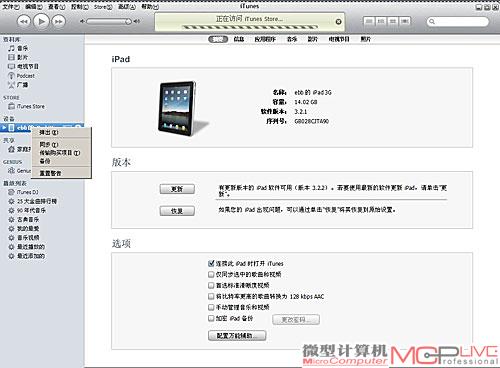Click the 恢复 restore button
Screen dimensions: 500x368
(x=177, y=211)
